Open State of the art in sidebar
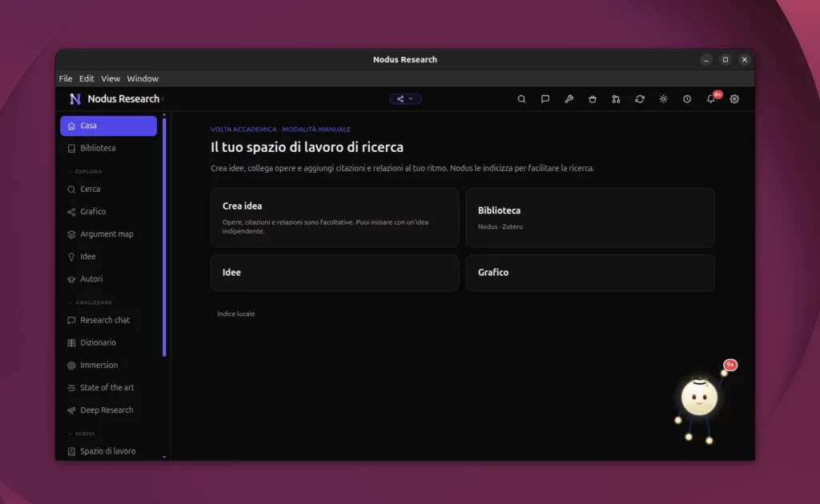The height and width of the screenshot is (504, 820). [108, 387]
